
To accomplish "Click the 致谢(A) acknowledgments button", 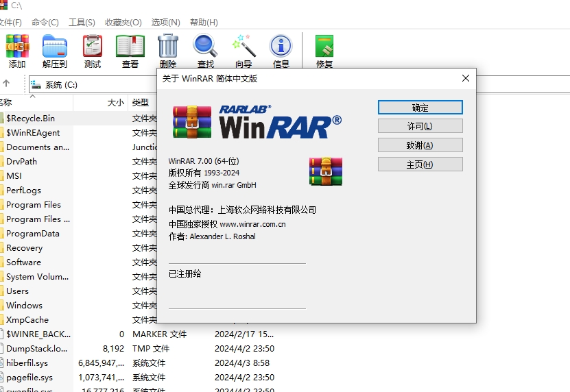I will click(x=420, y=145).
